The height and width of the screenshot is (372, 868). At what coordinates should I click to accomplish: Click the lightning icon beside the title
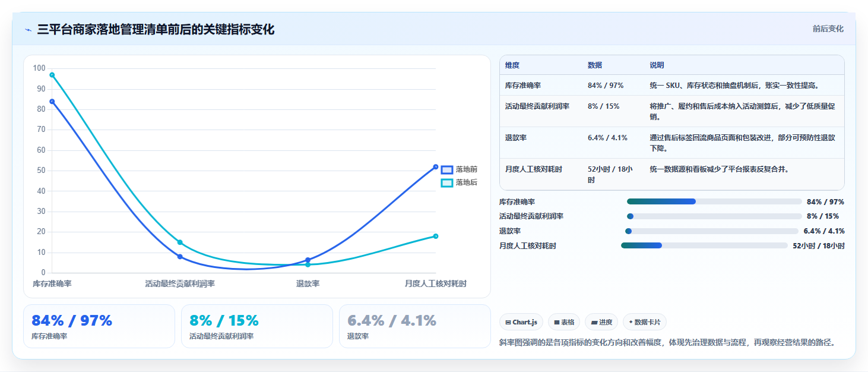click(28, 30)
